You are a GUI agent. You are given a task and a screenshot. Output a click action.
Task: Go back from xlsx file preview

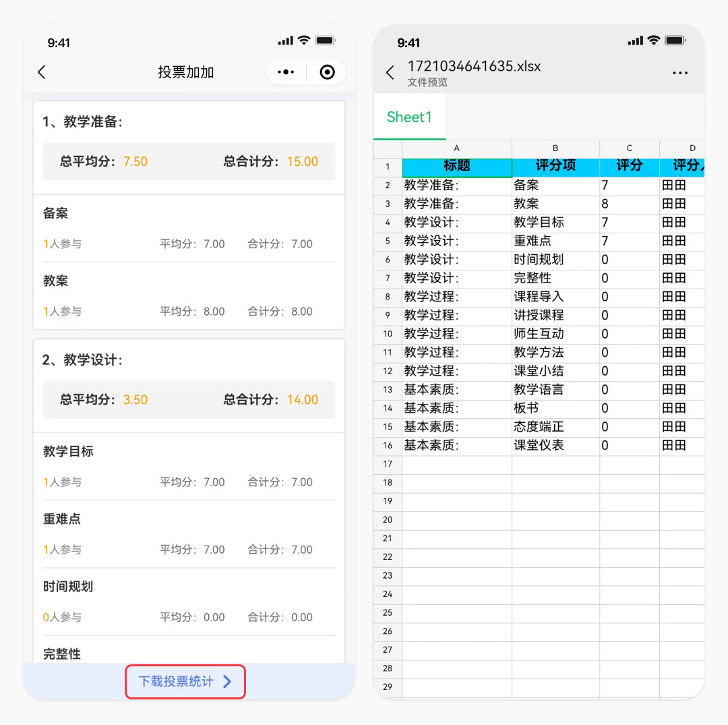390,73
